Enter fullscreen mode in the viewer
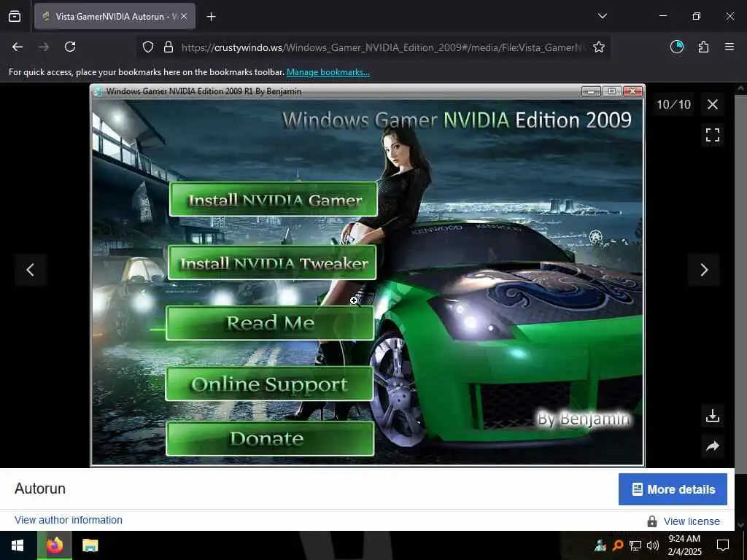Image resolution: width=747 pixels, height=560 pixels. [712, 135]
